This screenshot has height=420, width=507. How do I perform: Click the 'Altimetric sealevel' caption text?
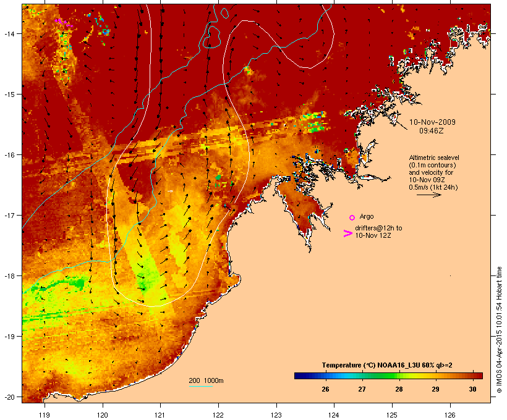(434, 157)
